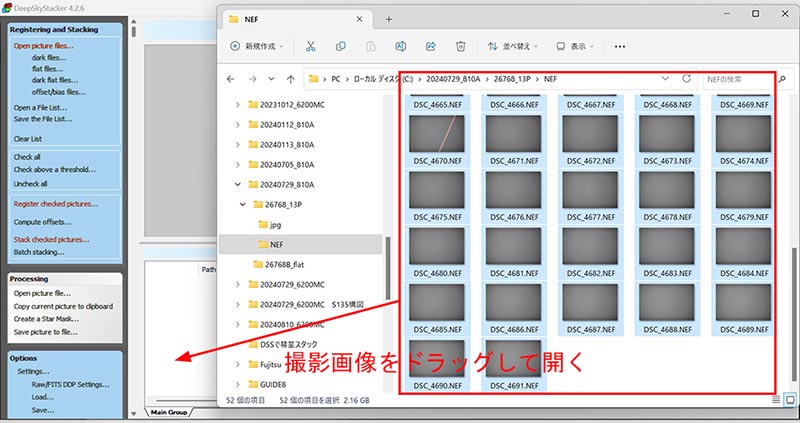Click Register checked pictures link
This screenshot has height=423, width=800.
pos(56,203)
